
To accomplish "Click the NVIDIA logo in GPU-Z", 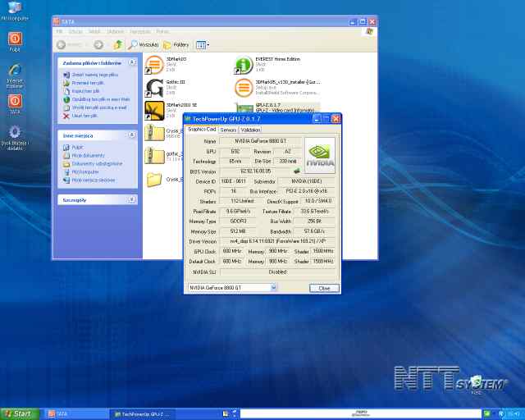I will 320,155.
